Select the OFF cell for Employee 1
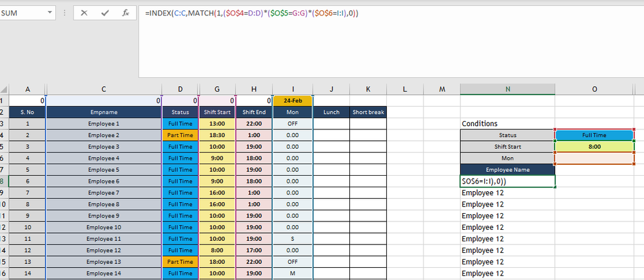 [293, 124]
